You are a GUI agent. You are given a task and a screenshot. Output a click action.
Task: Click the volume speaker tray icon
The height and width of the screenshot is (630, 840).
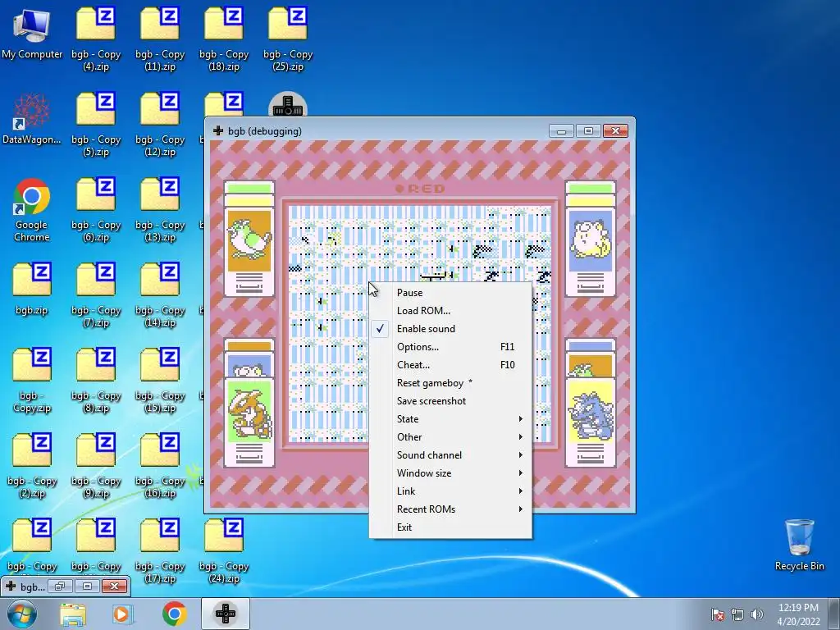pos(757,614)
